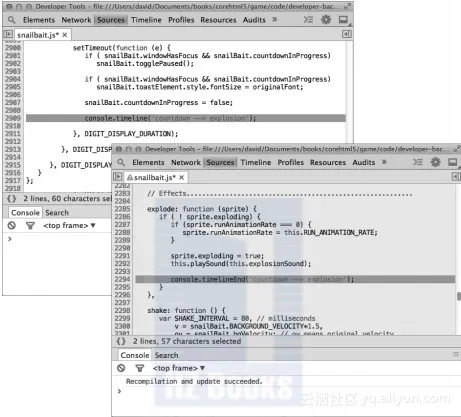Open the top frame dropdown in the front console
The height and width of the screenshot is (417, 461).
pyautogui.click(x=179, y=368)
